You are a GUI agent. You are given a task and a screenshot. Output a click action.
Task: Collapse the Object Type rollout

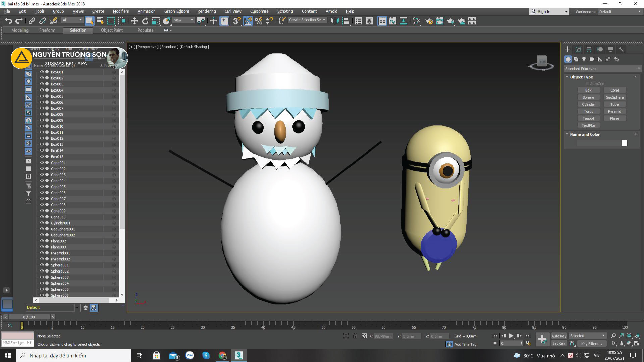pos(581,77)
